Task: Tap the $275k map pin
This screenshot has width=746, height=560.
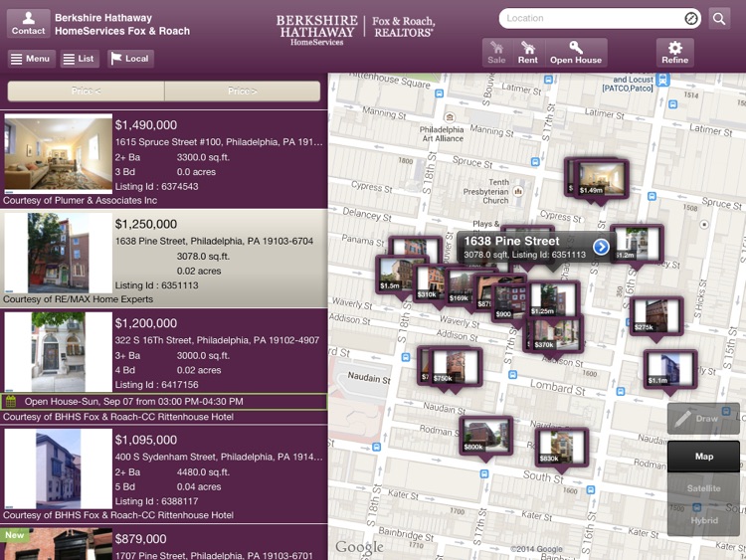Action: click(656, 316)
